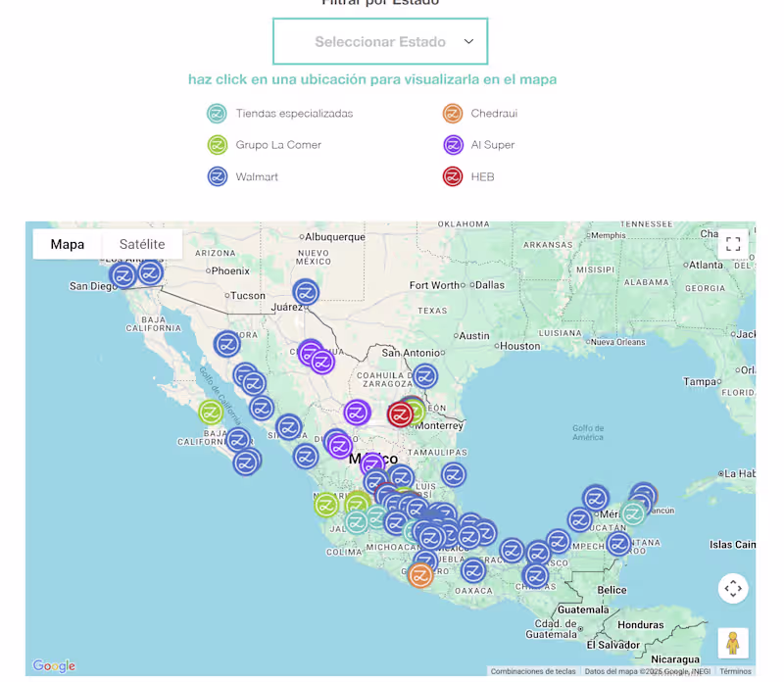
Task: Select the green marker near Nayarit coast
Action: 326,505
